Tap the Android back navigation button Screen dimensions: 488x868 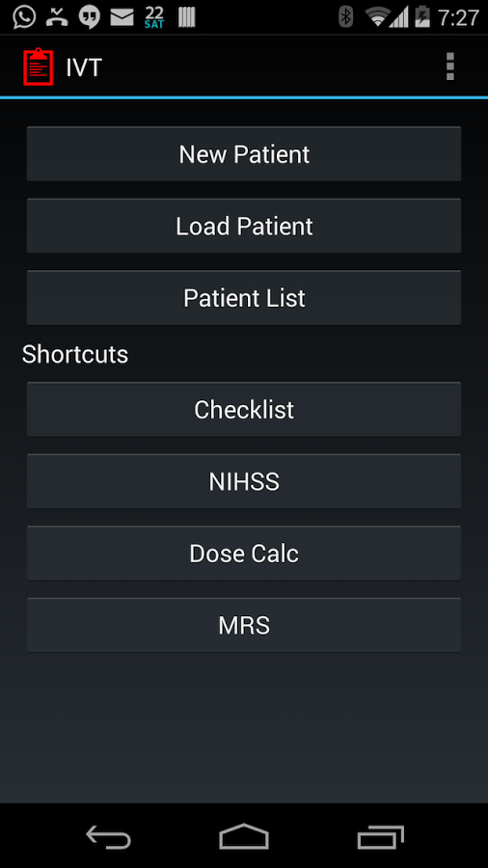click(108, 836)
